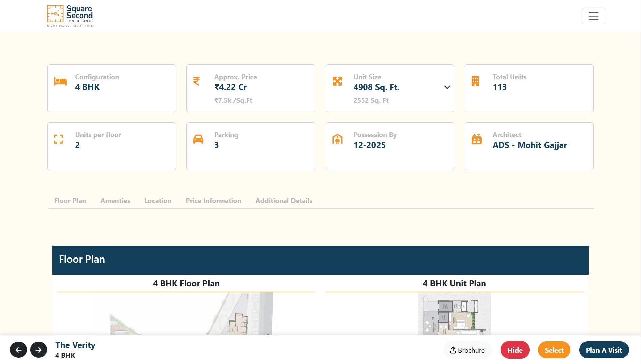Click the Architect card icon
Image resolution: width=641 pixels, height=364 pixels.
point(477,139)
